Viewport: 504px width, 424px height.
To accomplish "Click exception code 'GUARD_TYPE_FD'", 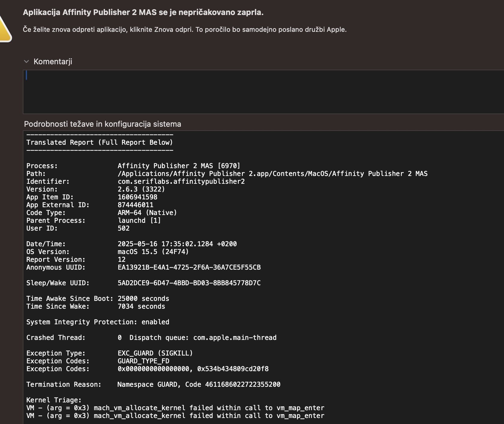I will coord(143,361).
